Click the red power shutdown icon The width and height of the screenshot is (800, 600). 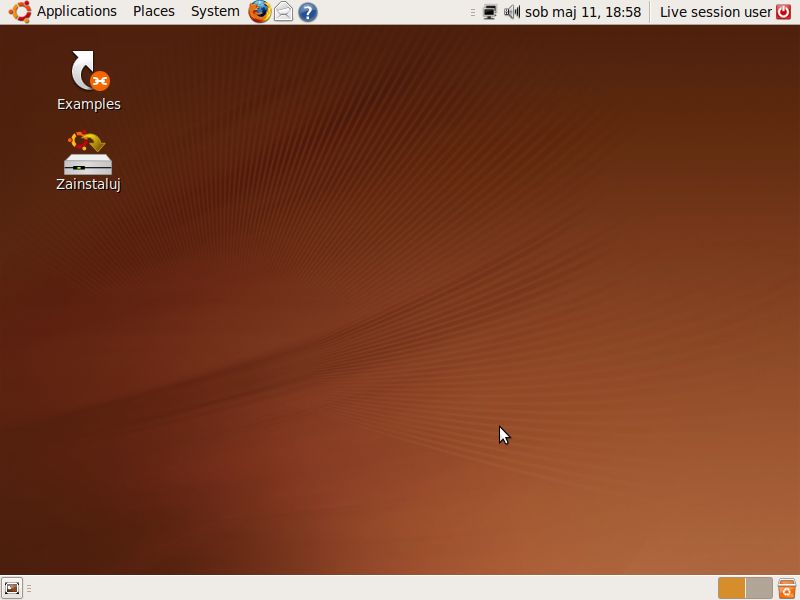(x=784, y=12)
